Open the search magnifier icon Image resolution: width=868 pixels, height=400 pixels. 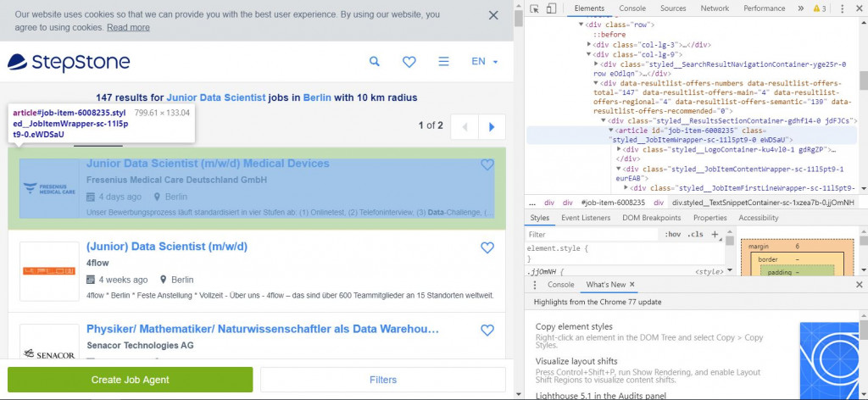(374, 61)
